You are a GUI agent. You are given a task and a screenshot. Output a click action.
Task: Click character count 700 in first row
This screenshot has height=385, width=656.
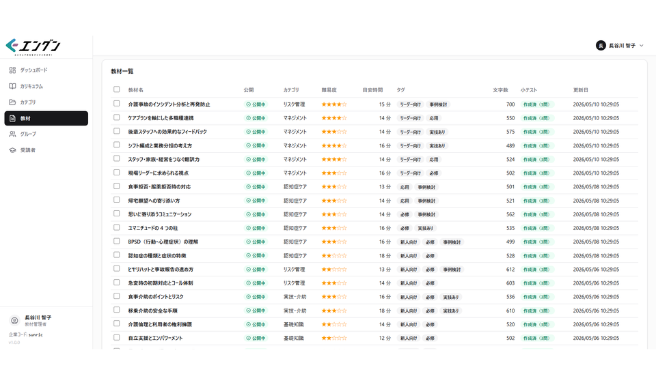click(510, 104)
